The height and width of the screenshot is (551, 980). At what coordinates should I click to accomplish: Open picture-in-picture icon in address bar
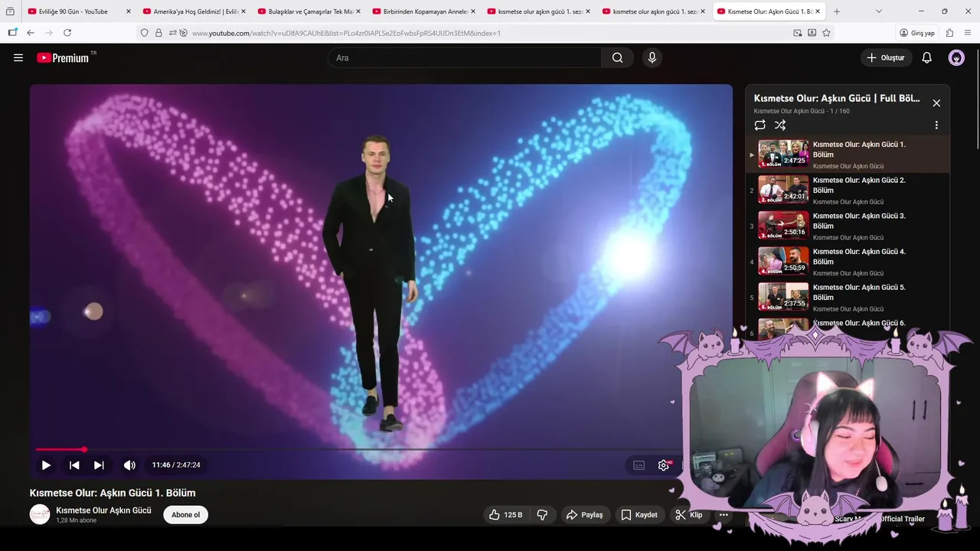(798, 33)
